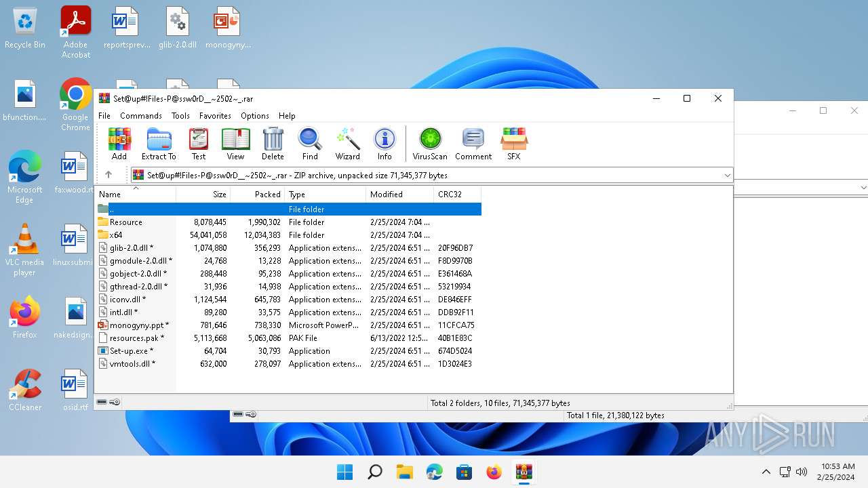The image size is (868, 488).
Task: Click the Delete trash can icon
Action: pyautogui.click(x=273, y=144)
